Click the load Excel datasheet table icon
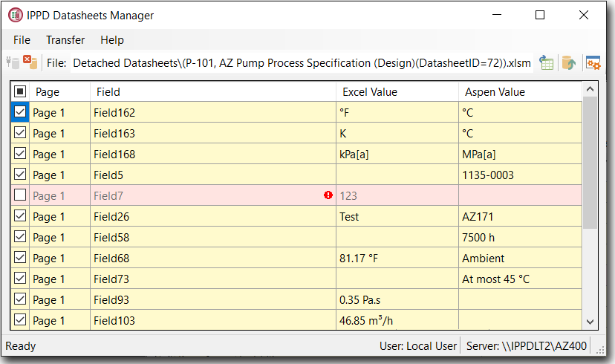This screenshot has height=364, width=615. click(x=547, y=63)
